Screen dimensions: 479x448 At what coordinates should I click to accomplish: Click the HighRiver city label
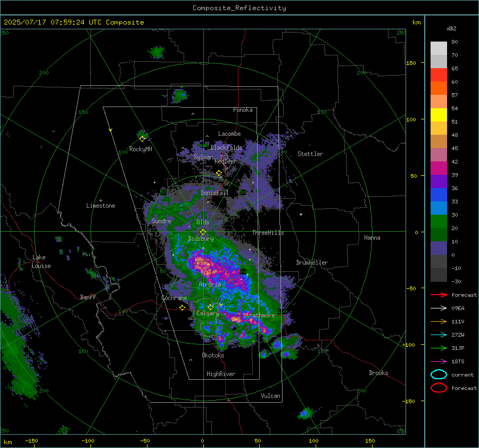221,374
